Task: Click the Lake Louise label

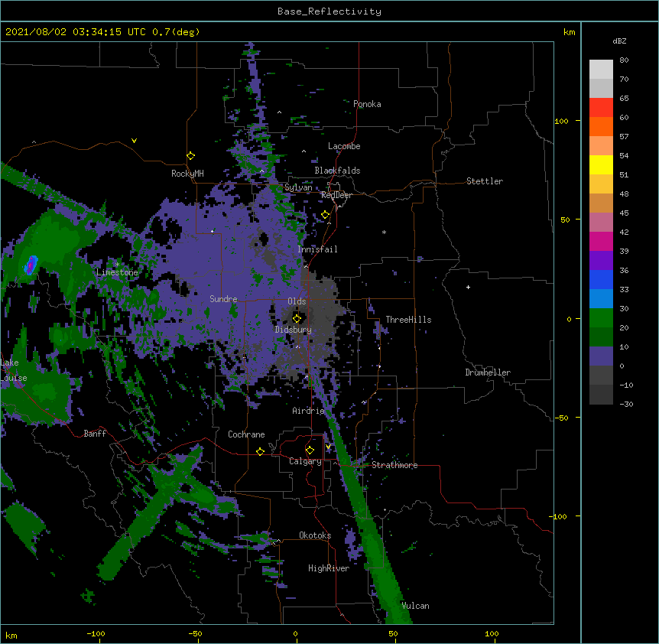Action: click(12, 370)
